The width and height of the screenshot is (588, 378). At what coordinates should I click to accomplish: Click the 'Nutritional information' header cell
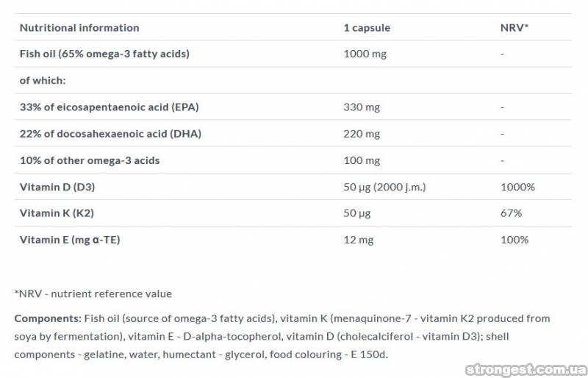click(x=79, y=28)
